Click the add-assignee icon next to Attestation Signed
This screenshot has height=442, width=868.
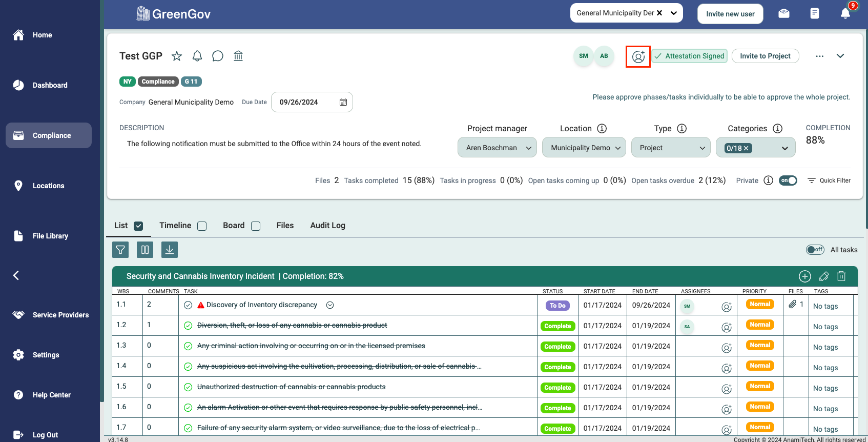coord(638,56)
